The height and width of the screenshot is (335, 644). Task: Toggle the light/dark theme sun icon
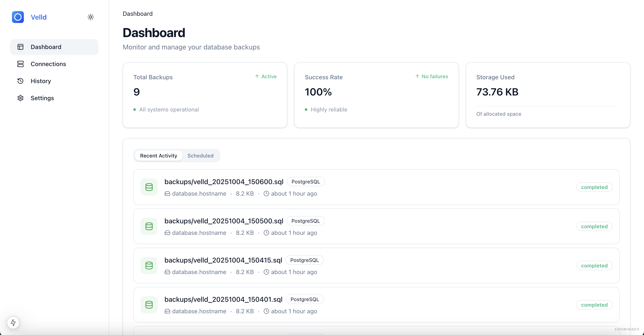point(91,17)
